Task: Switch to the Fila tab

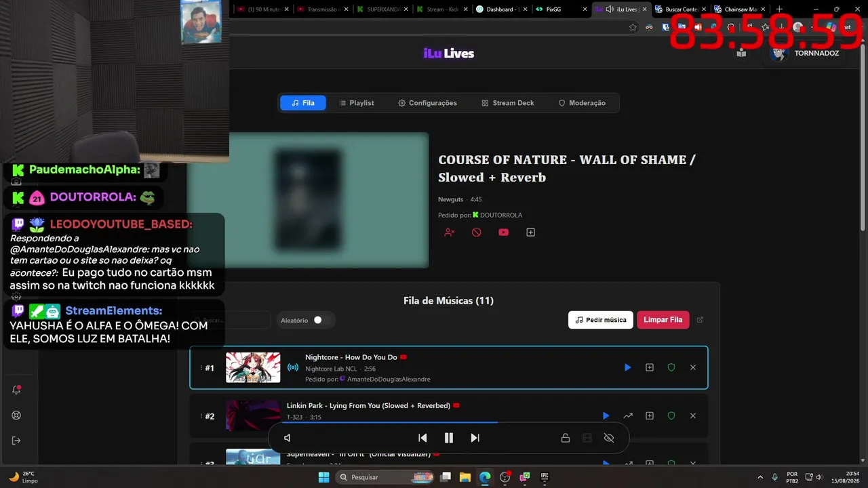Action: pos(303,103)
